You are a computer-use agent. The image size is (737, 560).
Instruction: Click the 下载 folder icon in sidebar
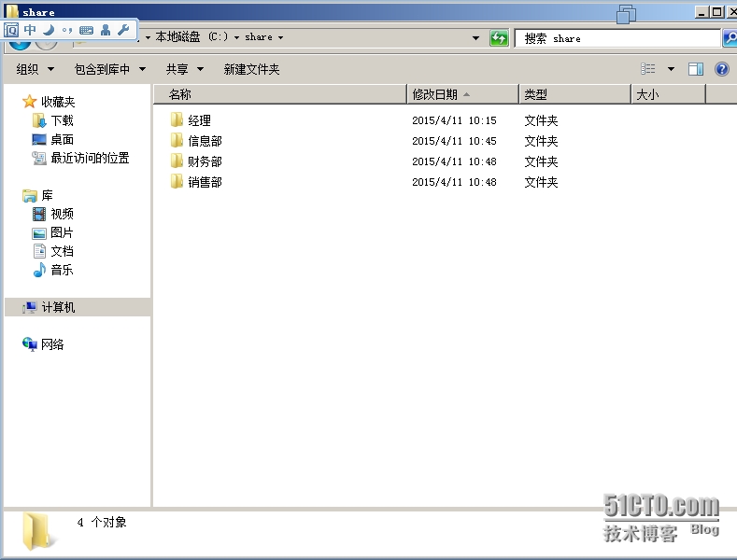click(39, 120)
